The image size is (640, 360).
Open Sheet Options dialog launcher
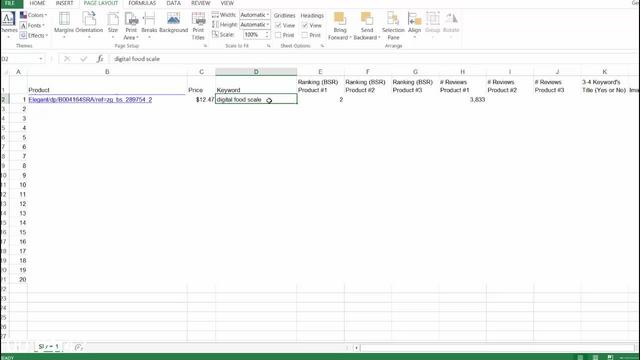pos(322,46)
